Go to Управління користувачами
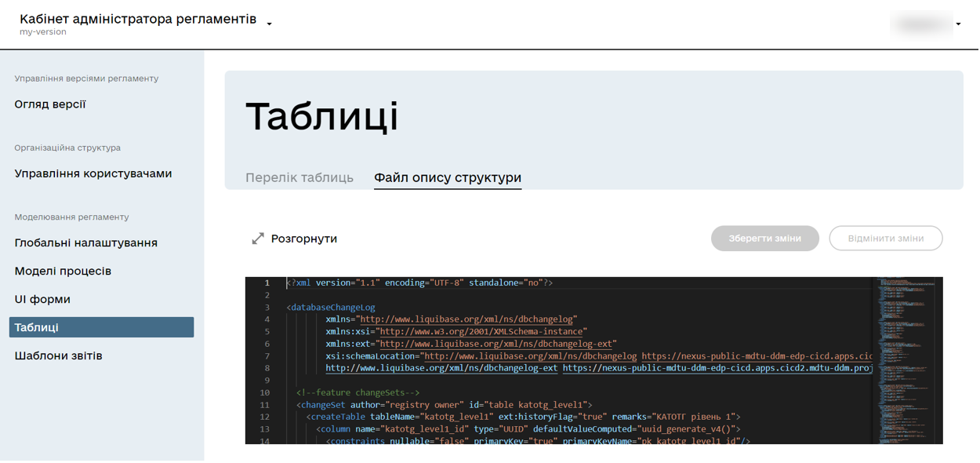 click(x=93, y=173)
